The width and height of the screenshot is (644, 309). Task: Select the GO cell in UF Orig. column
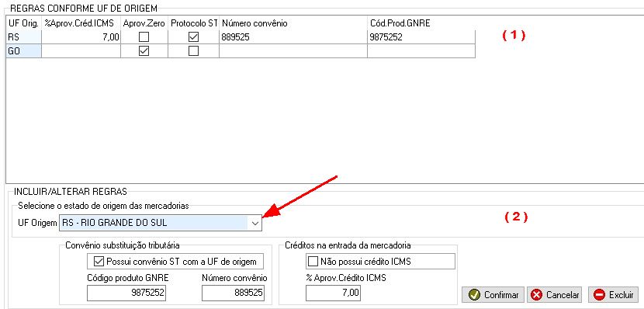[23, 51]
